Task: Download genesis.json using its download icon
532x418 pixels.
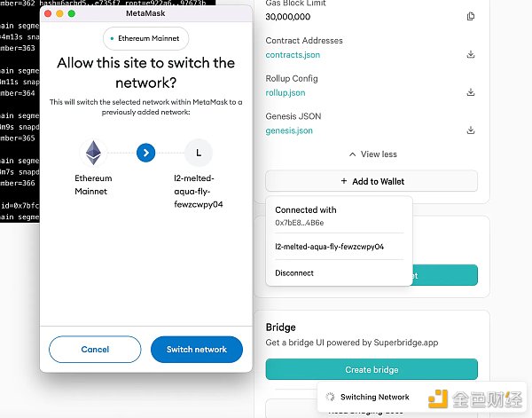Action: [471, 131]
